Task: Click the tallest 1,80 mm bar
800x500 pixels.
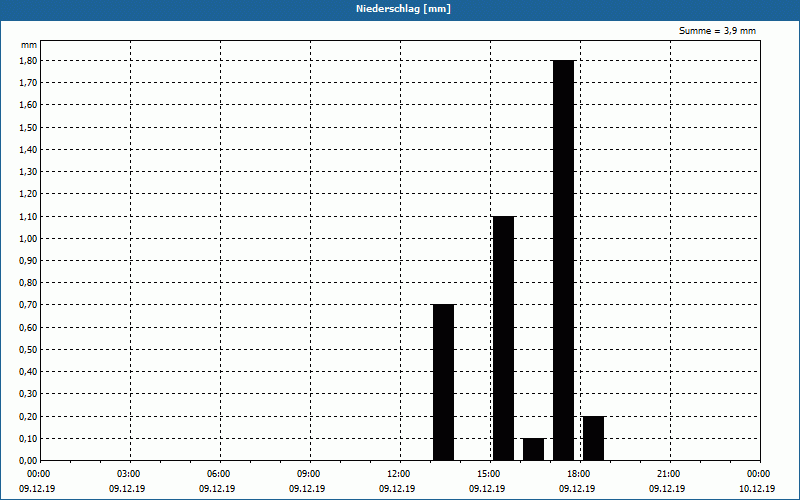Action: (564, 261)
